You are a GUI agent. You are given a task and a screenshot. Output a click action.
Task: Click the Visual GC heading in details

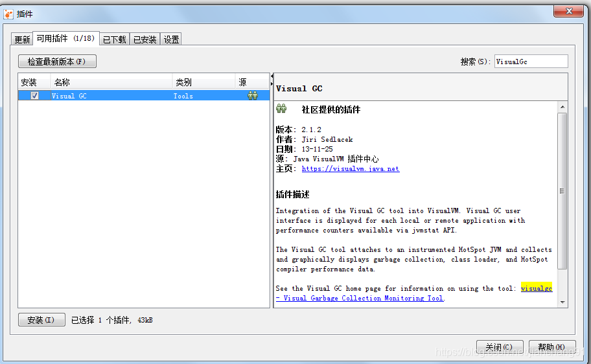299,89
